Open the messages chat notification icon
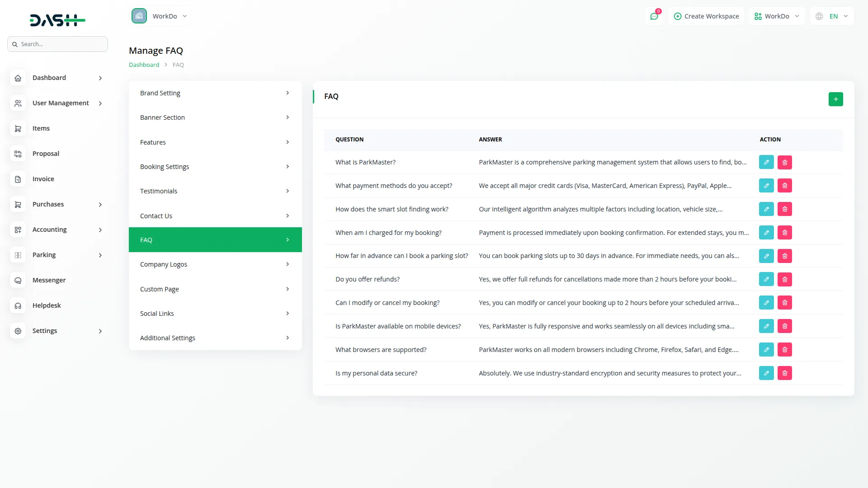 [654, 16]
